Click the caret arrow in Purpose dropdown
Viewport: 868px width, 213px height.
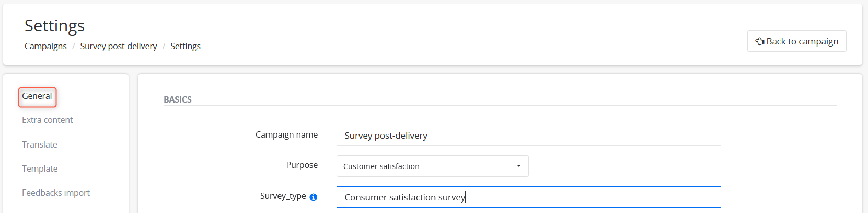click(x=519, y=166)
